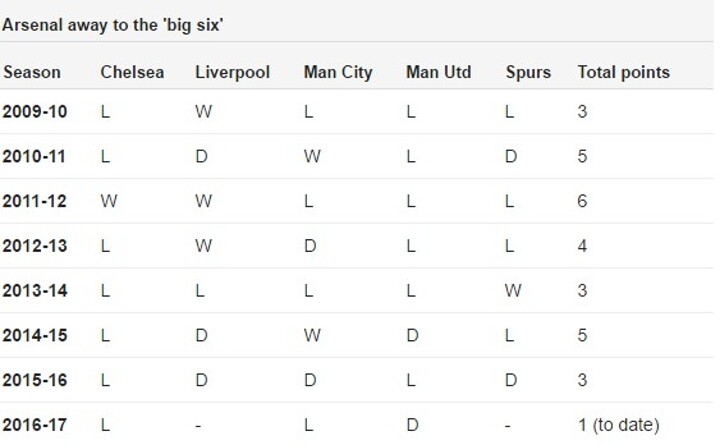Click the table title 'Arsenal away to the big six'

[112, 25]
